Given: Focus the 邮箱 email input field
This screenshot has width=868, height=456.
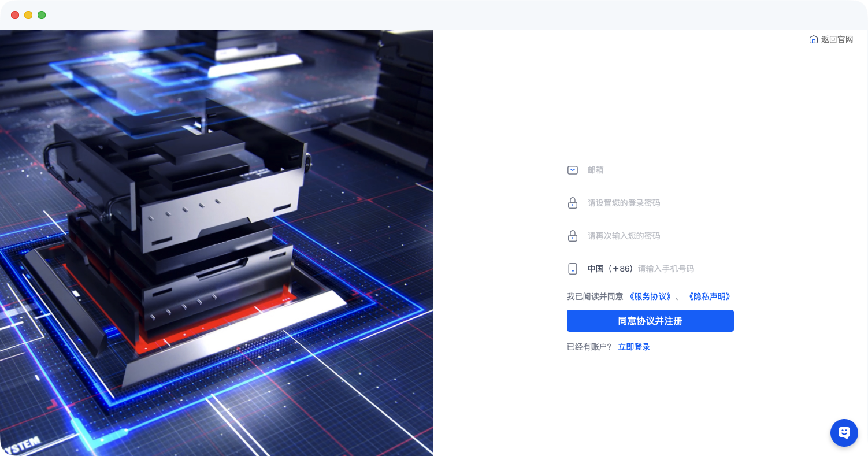Looking at the screenshot, I should point(659,170).
